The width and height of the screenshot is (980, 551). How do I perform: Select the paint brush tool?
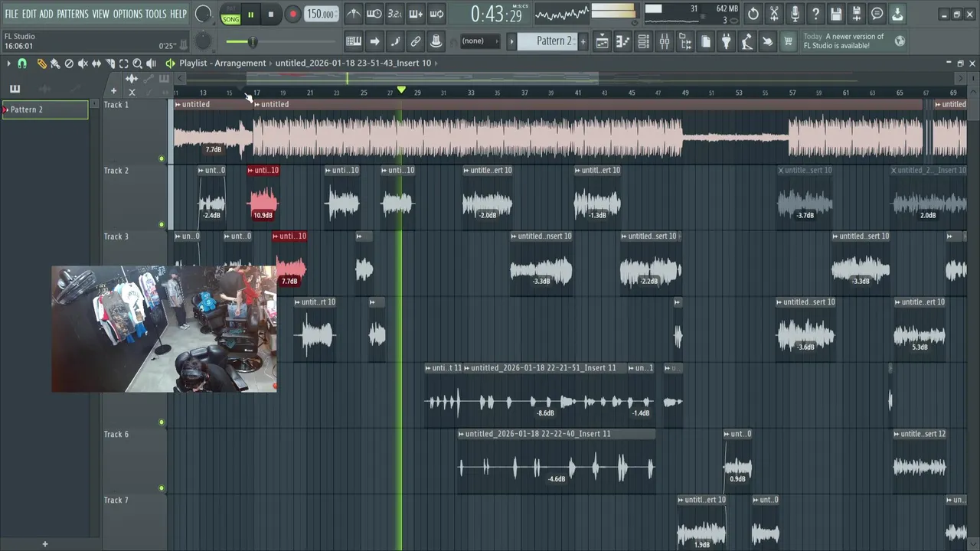point(55,64)
